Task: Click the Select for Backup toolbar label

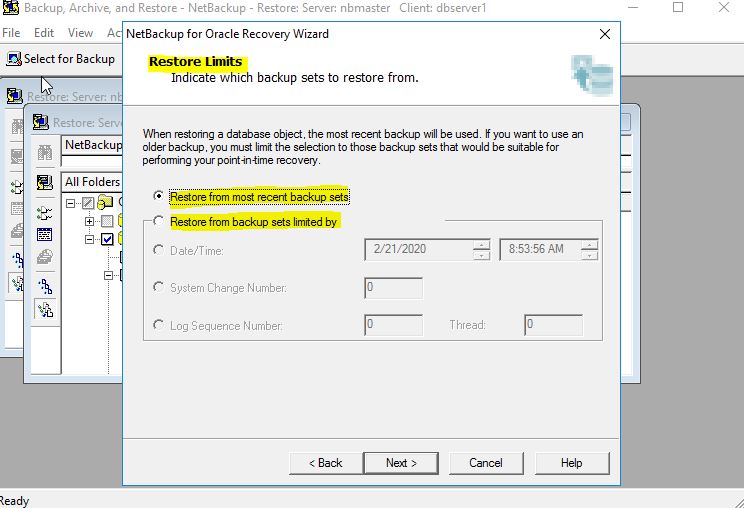Action: click(69, 59)
